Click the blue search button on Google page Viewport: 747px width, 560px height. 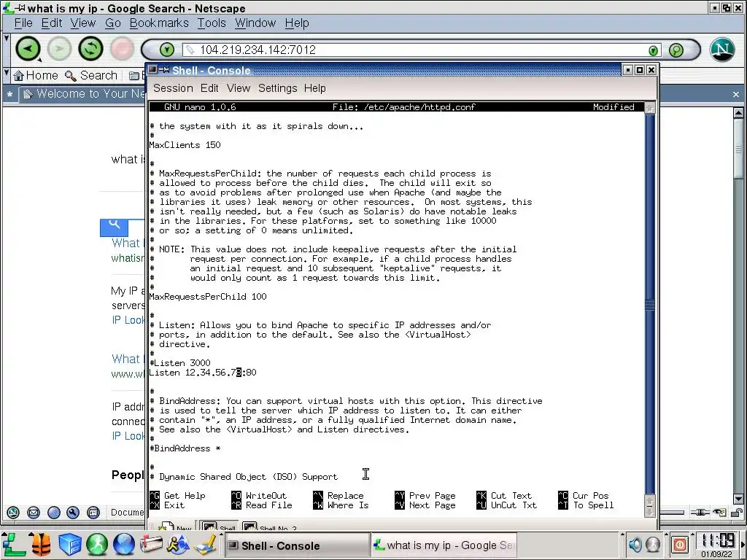coord(114,227)
